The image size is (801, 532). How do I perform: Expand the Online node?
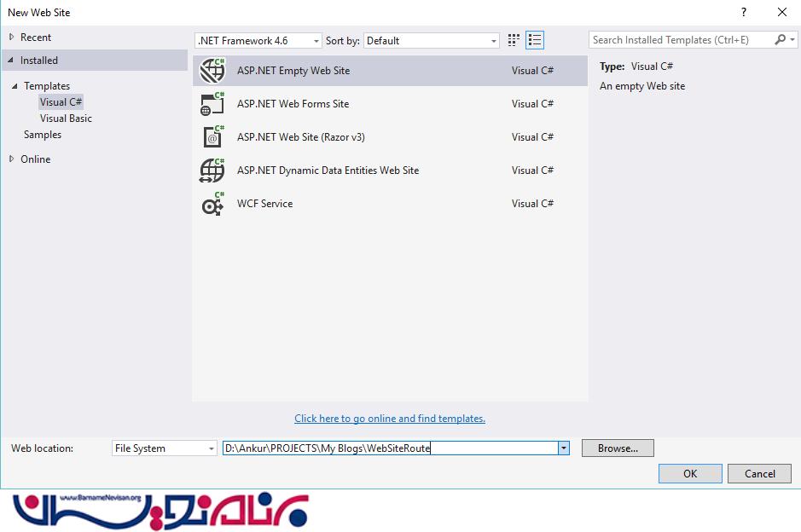pyautogui.click(x=11, y=159)
